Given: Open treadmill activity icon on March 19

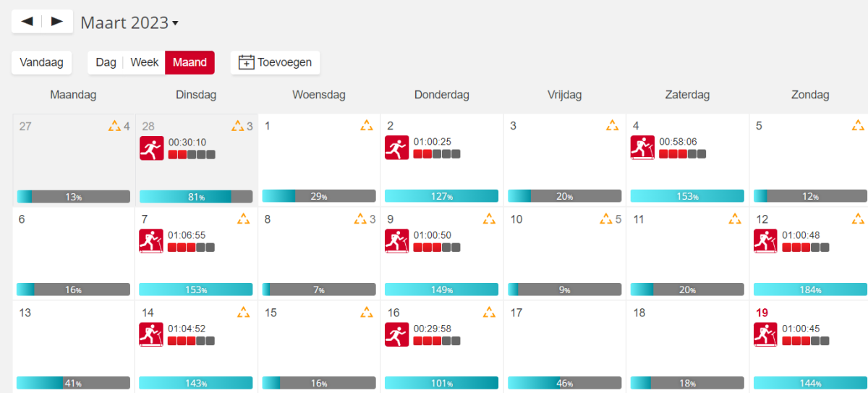Looking at the screenshot, I should [765, 334].
